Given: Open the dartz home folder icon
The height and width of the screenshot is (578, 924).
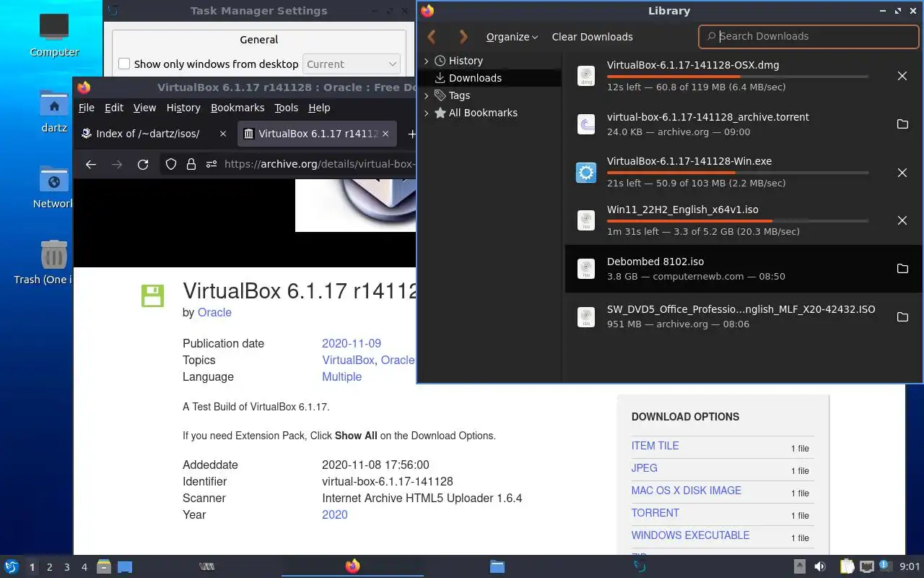Looking at the screenshot, I should click(54, 112).
